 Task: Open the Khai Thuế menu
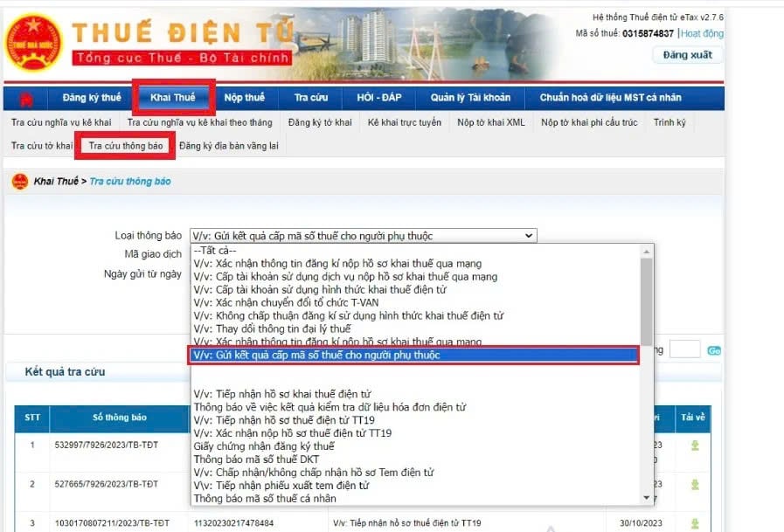click(173, 98)
